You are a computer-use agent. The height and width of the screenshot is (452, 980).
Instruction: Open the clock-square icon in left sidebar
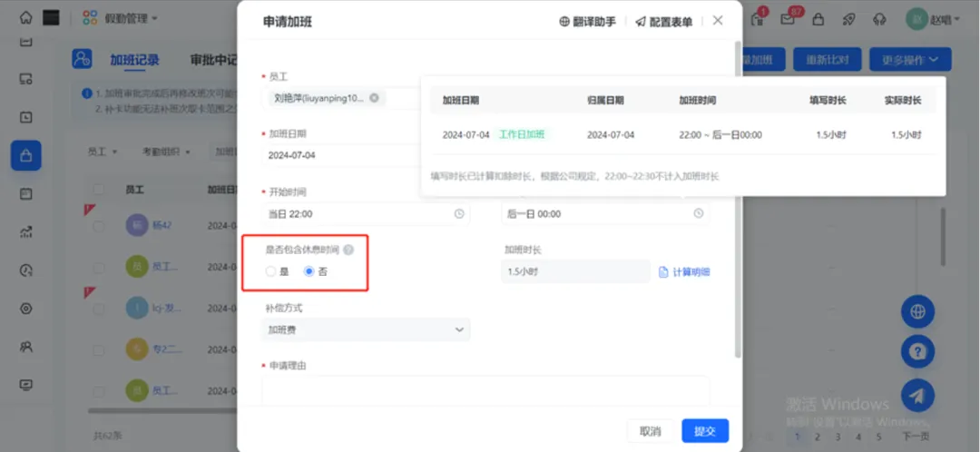25,117
